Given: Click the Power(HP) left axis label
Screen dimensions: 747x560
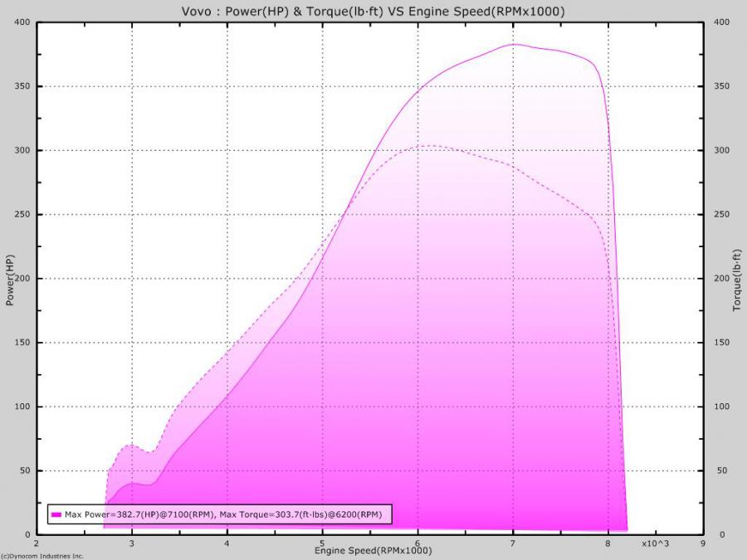Looking at the screenshot, I should (x=10, y=279).
